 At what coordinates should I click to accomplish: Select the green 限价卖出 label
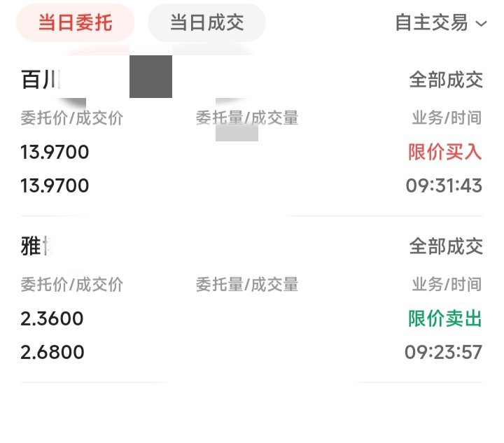click(x=445, y=318)
